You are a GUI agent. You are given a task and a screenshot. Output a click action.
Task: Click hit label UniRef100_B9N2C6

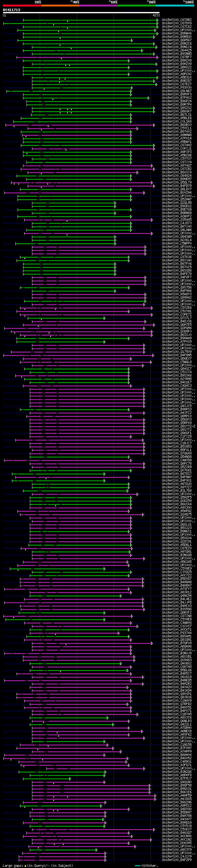click(177, 43)
